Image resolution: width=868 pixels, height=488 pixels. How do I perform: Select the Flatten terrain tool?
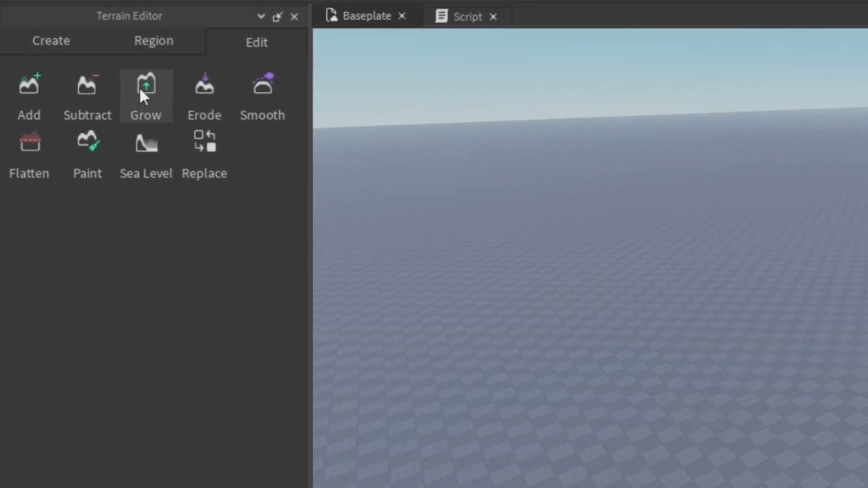tap(29, 155)
